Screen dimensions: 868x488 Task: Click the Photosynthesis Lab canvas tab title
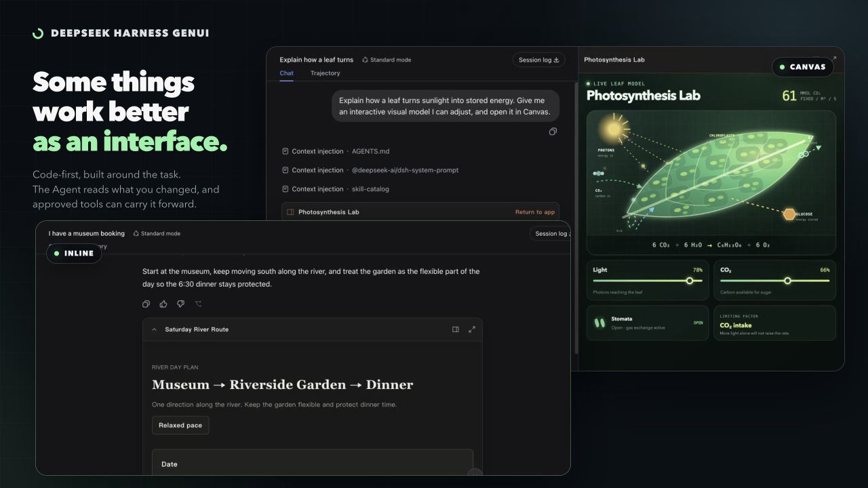click(x=614, y=60)
